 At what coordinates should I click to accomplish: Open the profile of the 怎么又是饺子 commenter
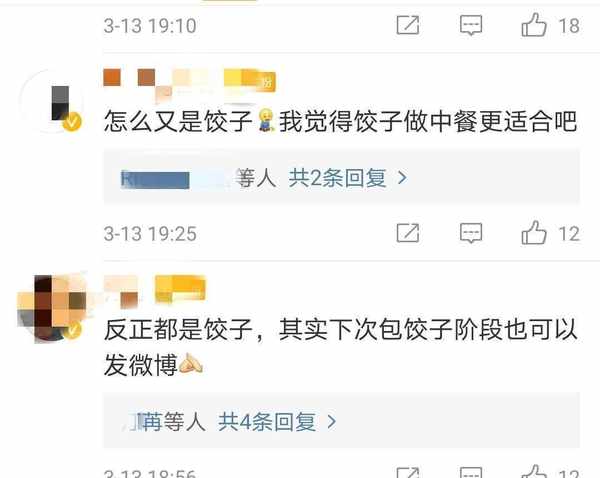[52, 101]
